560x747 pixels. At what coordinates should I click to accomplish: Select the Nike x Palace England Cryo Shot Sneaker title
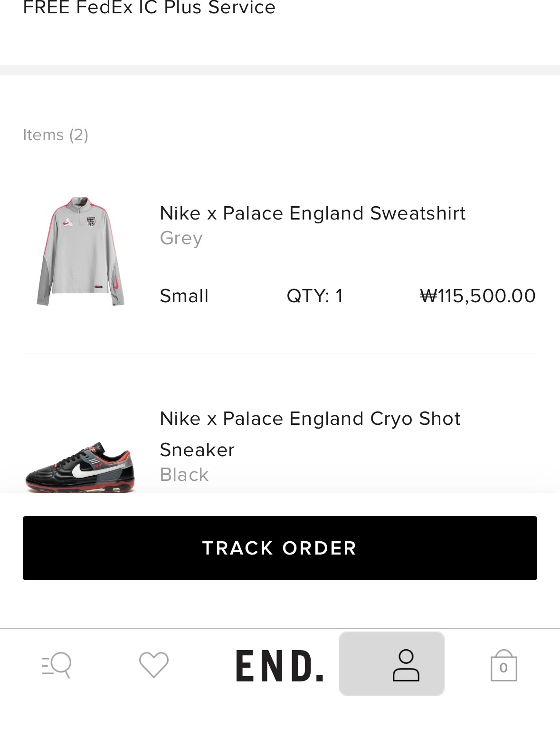coord(310,434)
